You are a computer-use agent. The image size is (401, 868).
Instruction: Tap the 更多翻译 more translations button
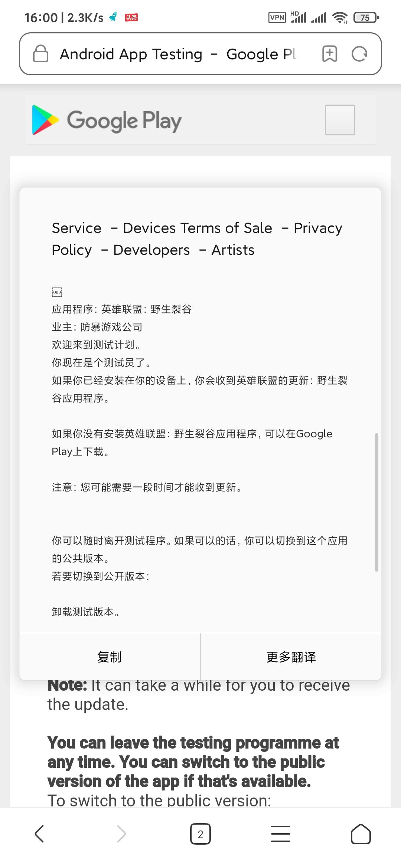291,657
